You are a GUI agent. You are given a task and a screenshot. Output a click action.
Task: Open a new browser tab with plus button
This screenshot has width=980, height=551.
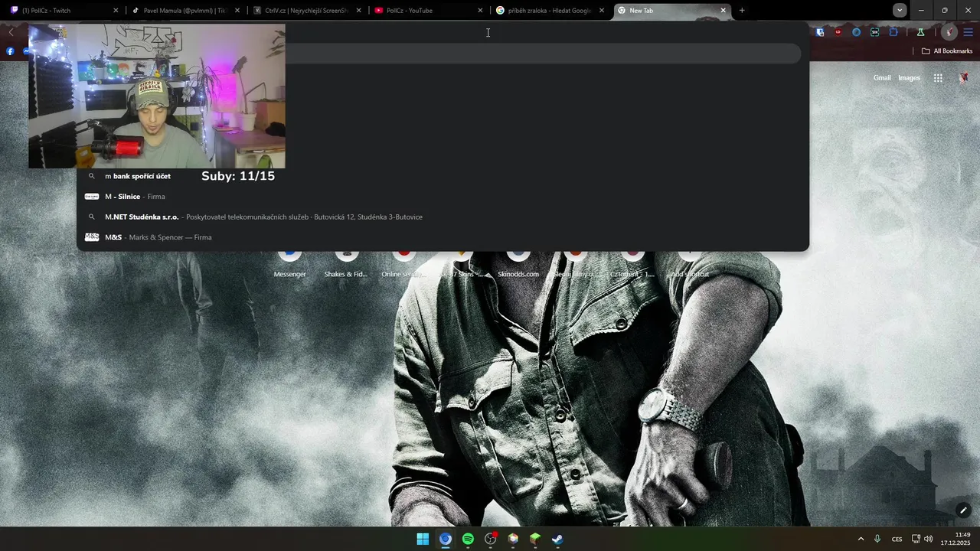pyautogui.click(x=742, y=11)
